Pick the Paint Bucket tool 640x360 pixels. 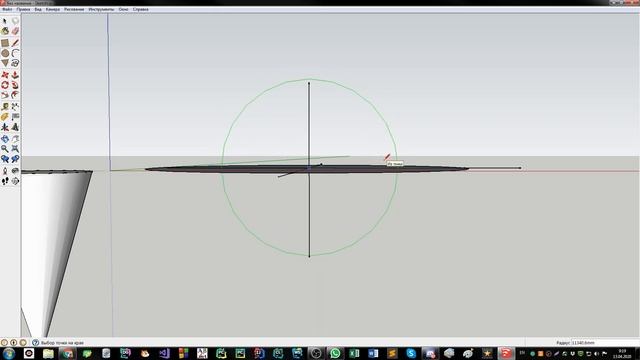click(5, 31)
